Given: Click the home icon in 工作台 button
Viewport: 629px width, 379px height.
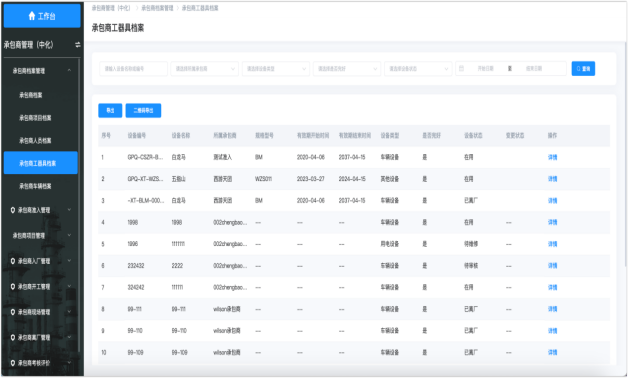Looking at the screenshot, I should pos(32,16).
